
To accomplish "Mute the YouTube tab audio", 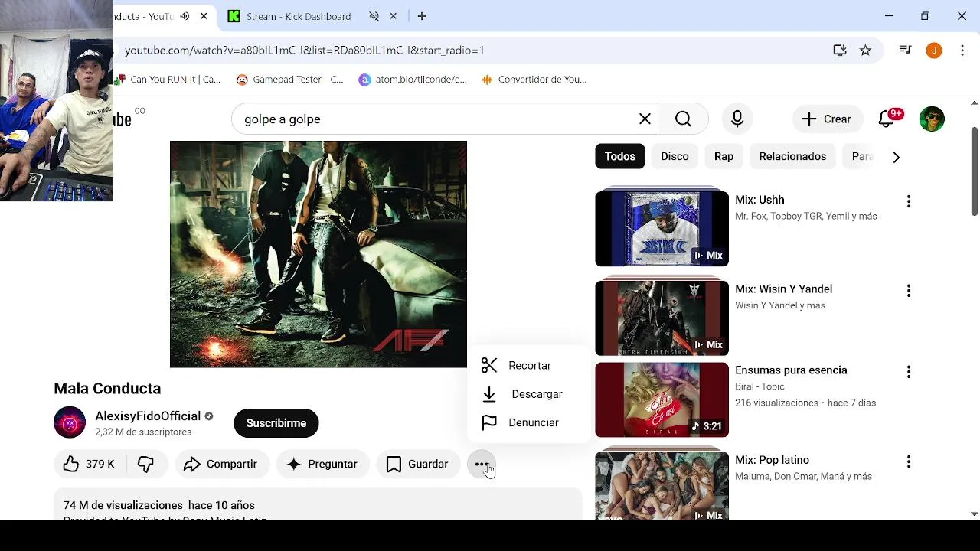I will coord(185,16).
